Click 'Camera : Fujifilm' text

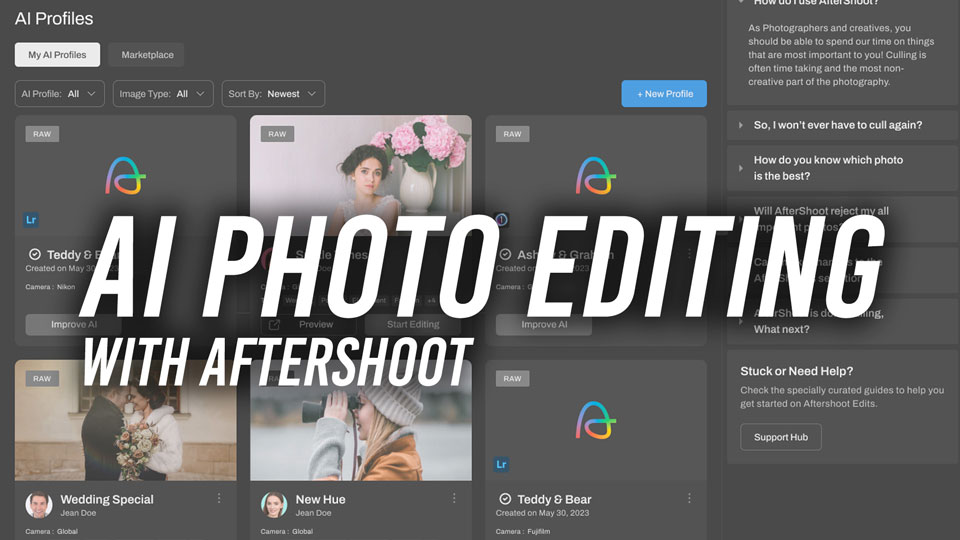pos(523,531)
